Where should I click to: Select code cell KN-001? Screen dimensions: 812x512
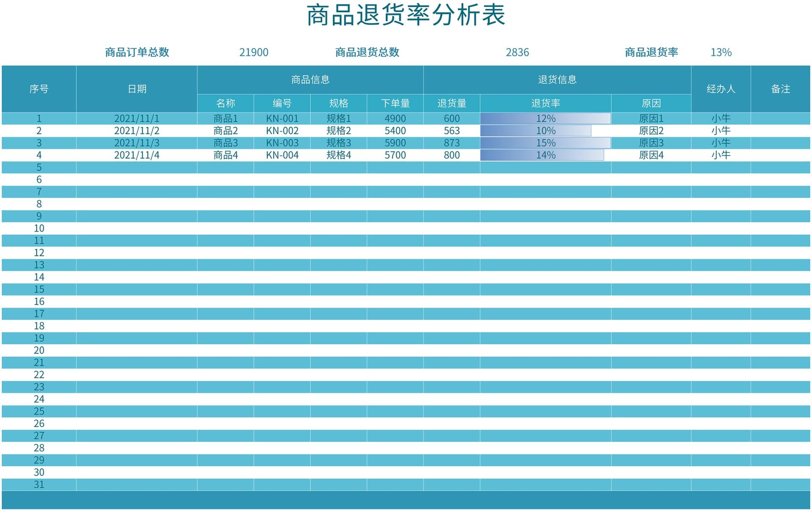[282, 118]
